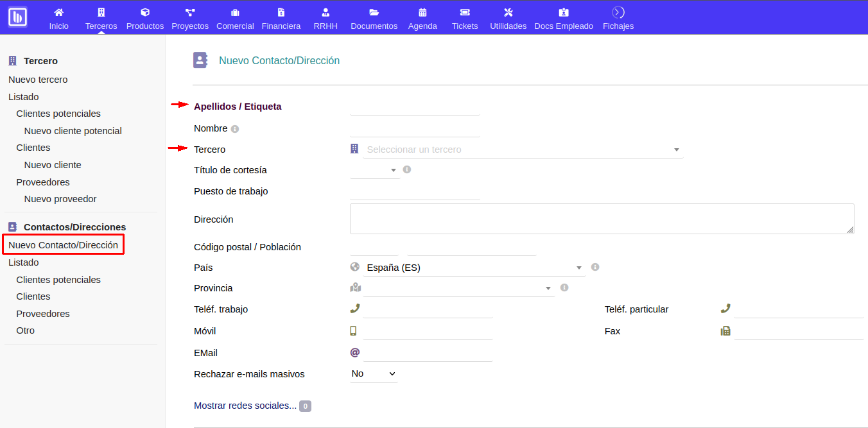
Task: Open Mostrar redes sociales link
Action: tap(245, 406)
